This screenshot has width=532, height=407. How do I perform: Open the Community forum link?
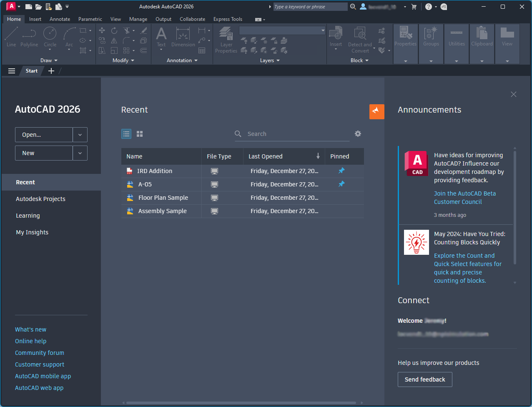click(x=40, y=353)
